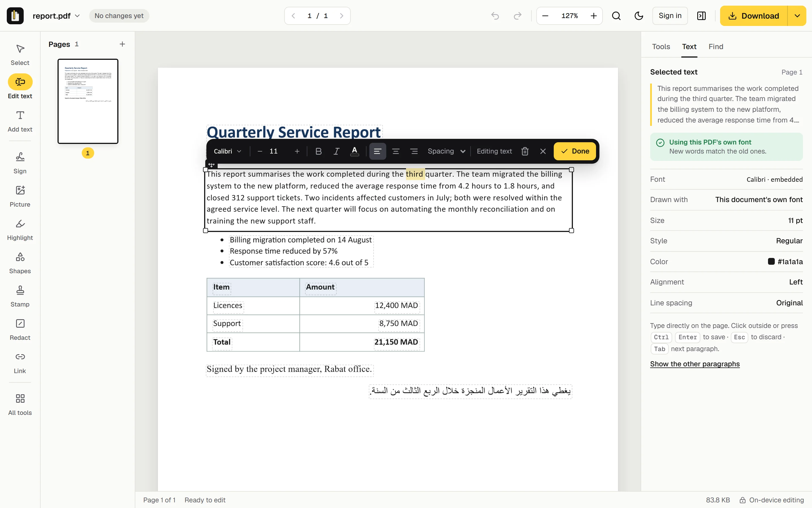Choose the Add text tool

click(x=20, y=122)
